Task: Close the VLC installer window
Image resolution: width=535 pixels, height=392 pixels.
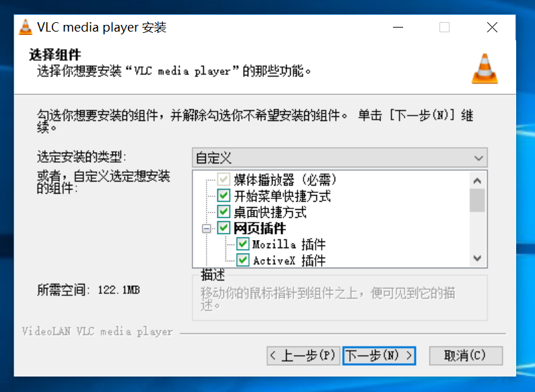Action: click(x=492, y=28)
